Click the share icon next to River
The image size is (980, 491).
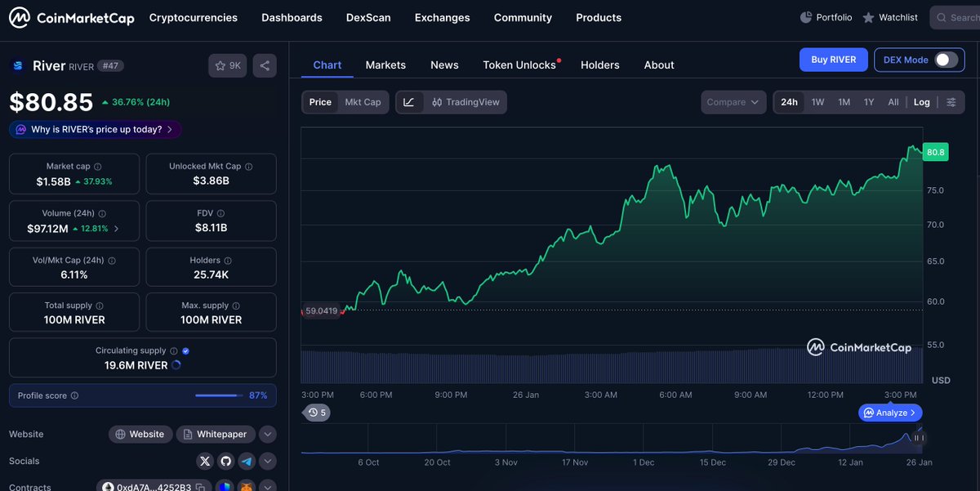[x=264, y=65]
